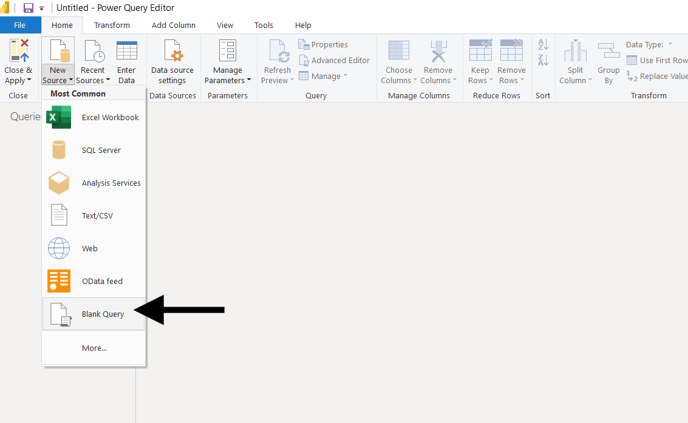Open the quick access toolbar customize arrow
Image resolution: width=688 pixels, height=423 pixels.
[x=42, y=8]
